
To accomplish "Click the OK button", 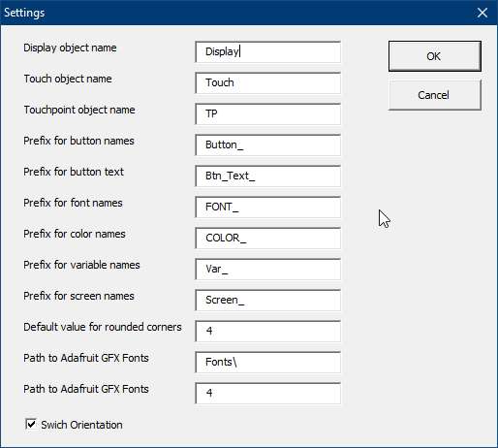I will pos(435,56).
